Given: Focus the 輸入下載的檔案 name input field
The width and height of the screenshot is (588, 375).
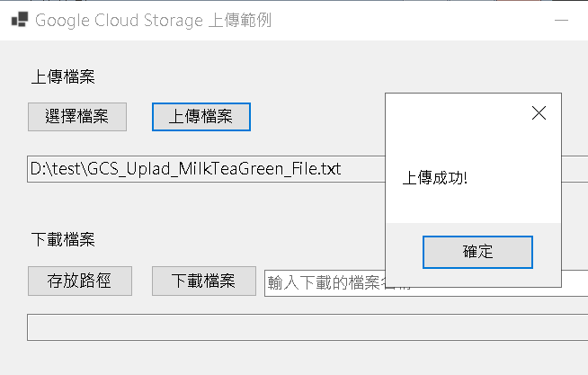Looking at the screenshot, I should [325, 283].
